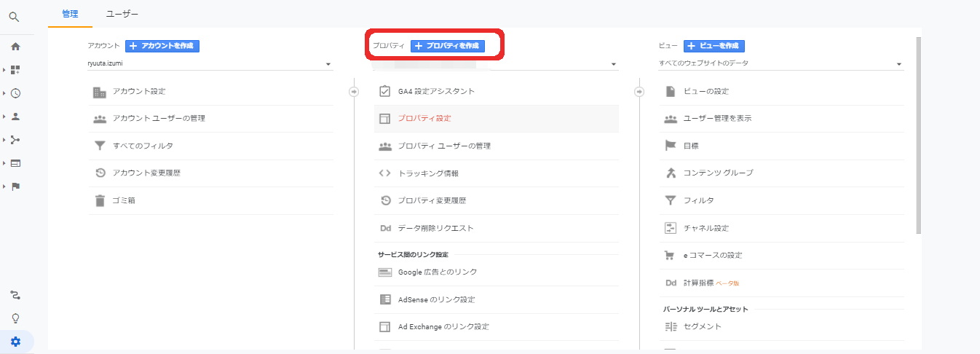
Task: Click the アカウントを作成 button
Action: coord(162,46)
